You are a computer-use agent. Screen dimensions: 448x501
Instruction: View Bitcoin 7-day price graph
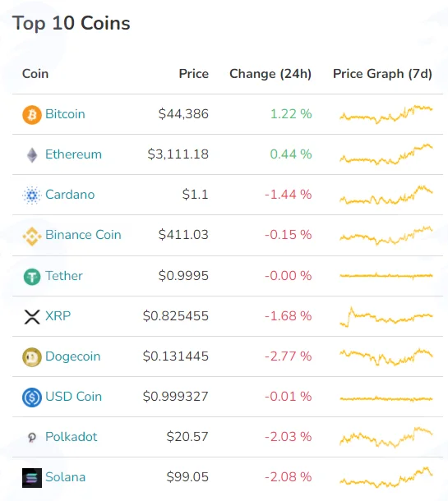tap(386, 114)
